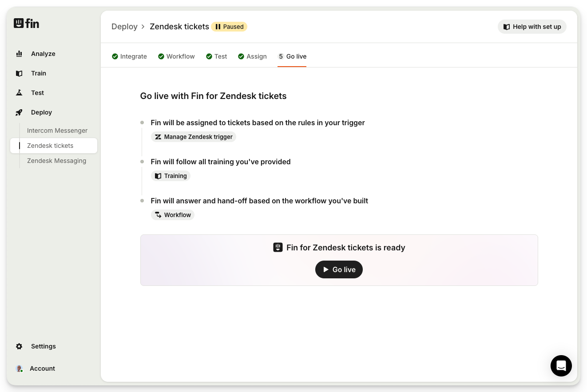The image size is (587, 392).
Task: Open the Training chip button
Action: pos(171,176)
